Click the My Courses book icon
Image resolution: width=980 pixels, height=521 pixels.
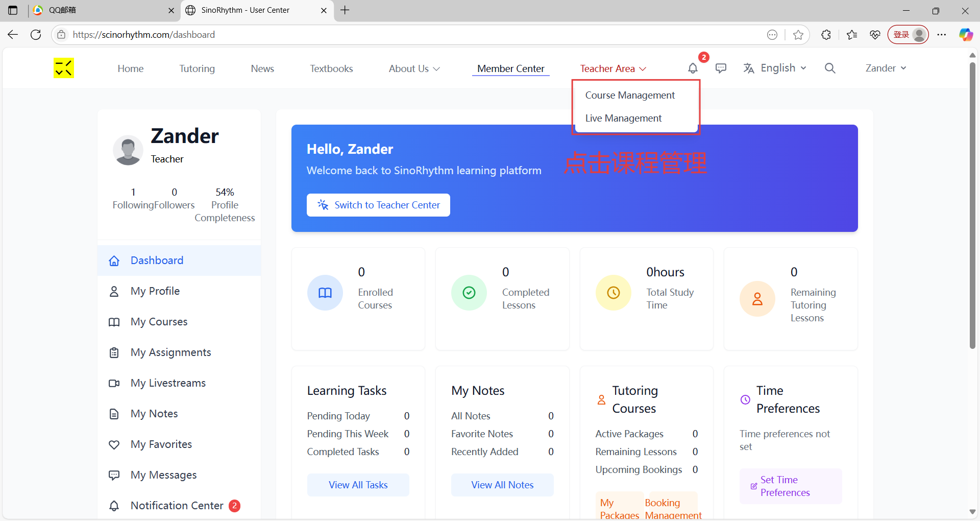click(114, 322)
